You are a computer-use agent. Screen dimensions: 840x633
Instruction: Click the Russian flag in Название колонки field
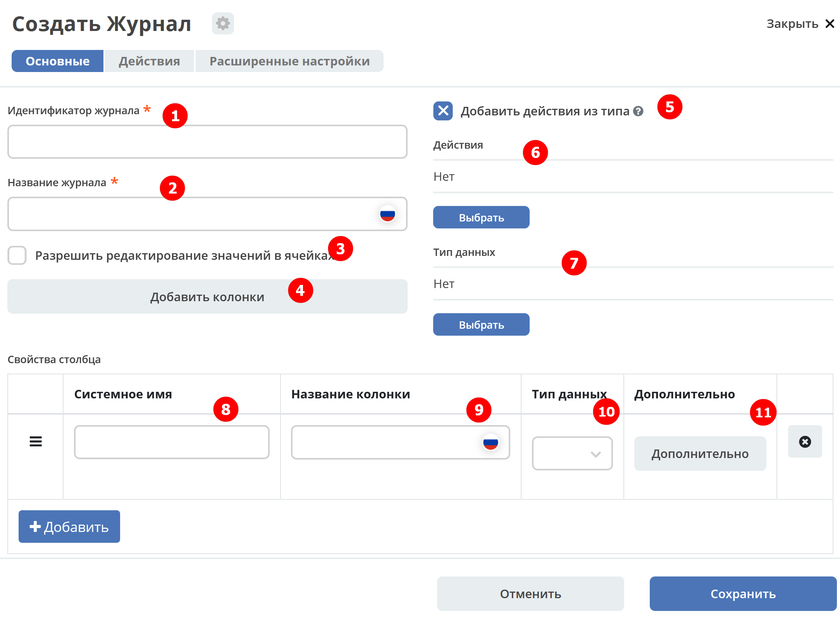coord(491,442)
